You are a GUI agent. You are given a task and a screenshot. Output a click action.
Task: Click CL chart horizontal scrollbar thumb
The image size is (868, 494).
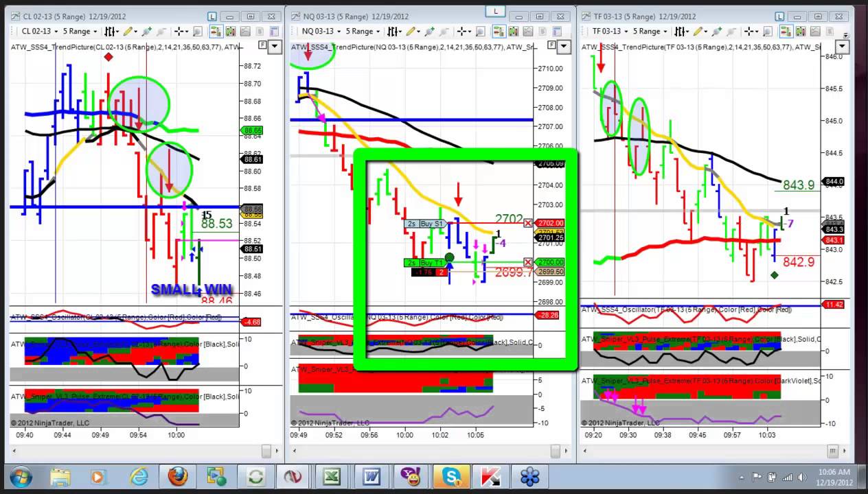click(266, 451)
